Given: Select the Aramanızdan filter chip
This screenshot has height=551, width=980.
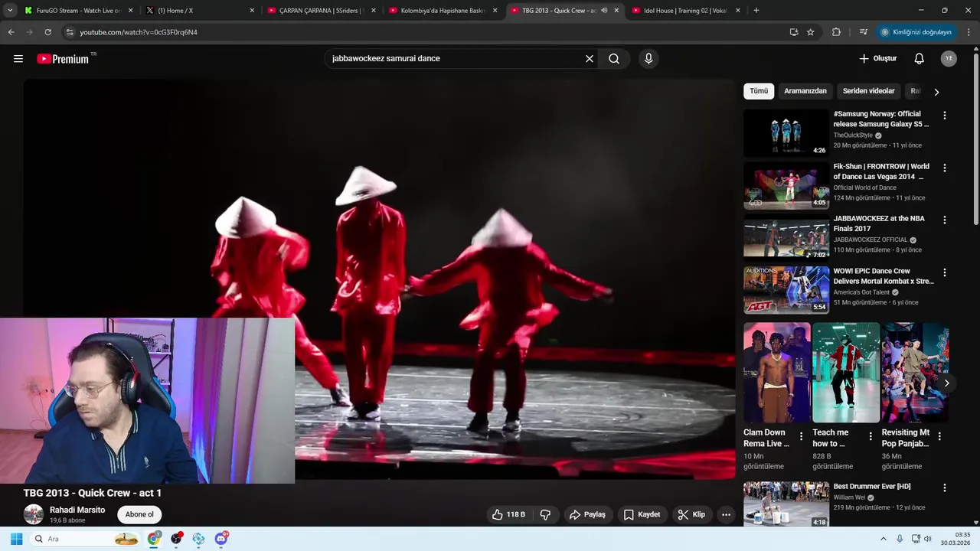Looking at the screenshot, I should 805,91.
